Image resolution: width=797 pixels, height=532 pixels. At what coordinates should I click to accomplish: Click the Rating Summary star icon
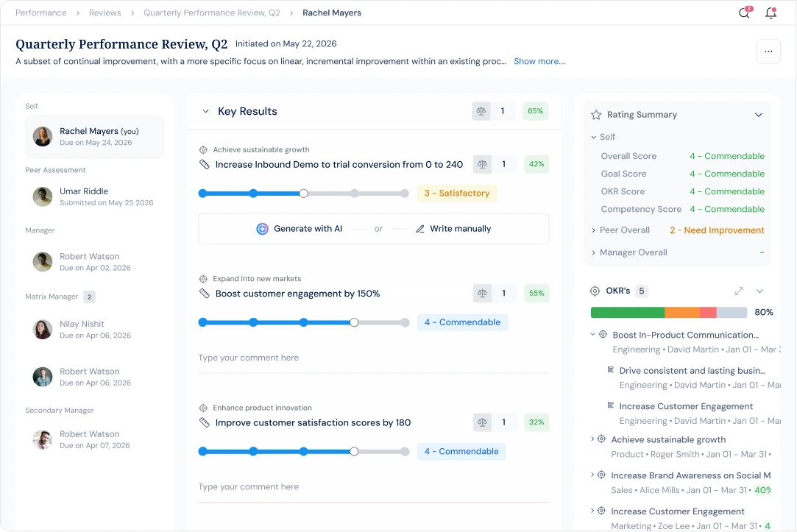596,115
